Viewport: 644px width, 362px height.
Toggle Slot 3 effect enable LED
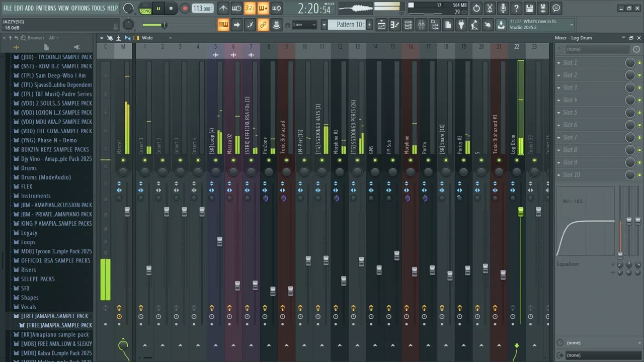[x=639, y=87]
